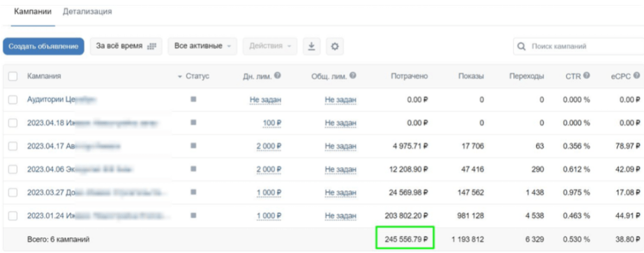
Task: Set total limit Не задан for 2023.03.27 campaign
Action: pyautogui.click(x=340, y=192)
